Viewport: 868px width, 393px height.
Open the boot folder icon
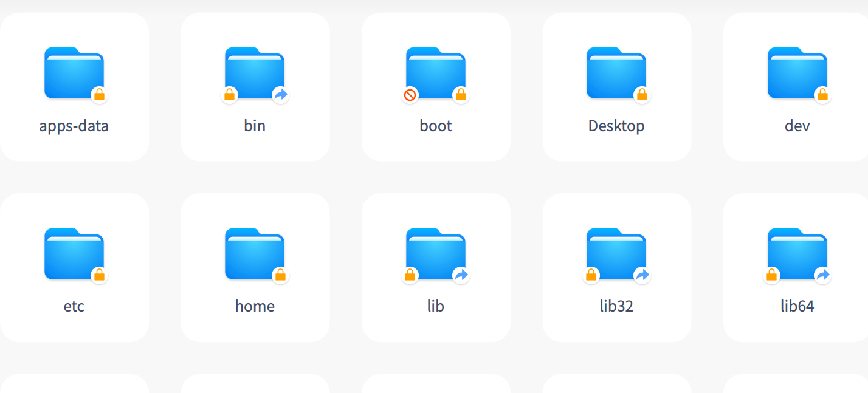point(436,72)
